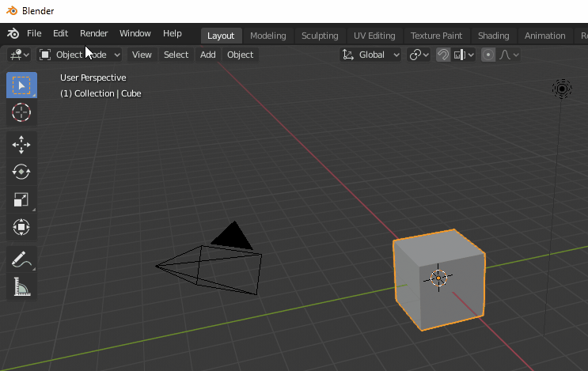The image size is (588, 371).
Task: Open the editor type selector
Action: pyautogui.click(x=19, y=55)
